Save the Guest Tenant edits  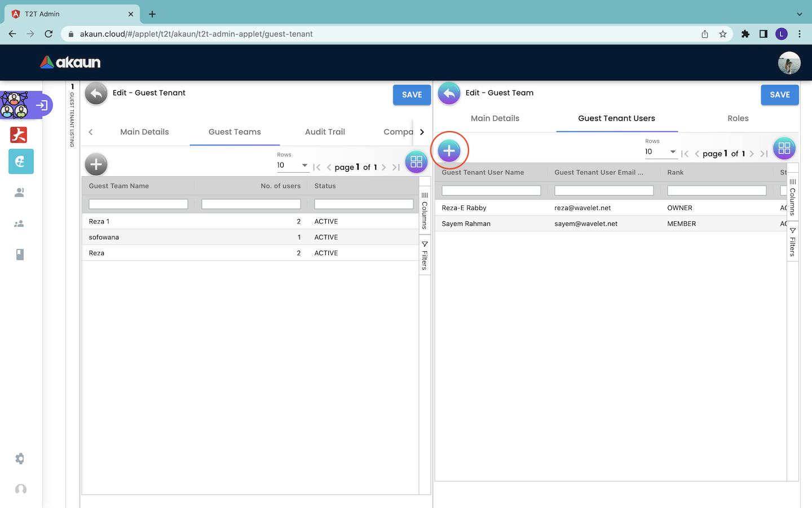point(412,95)
